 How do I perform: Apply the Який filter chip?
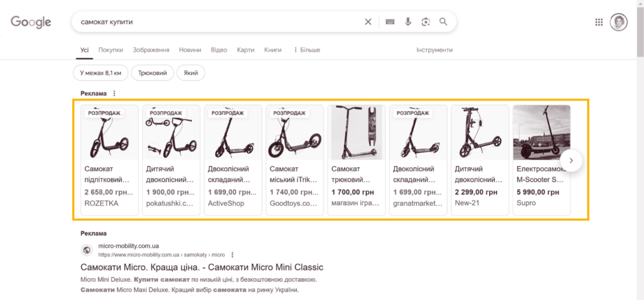[191, 73]
